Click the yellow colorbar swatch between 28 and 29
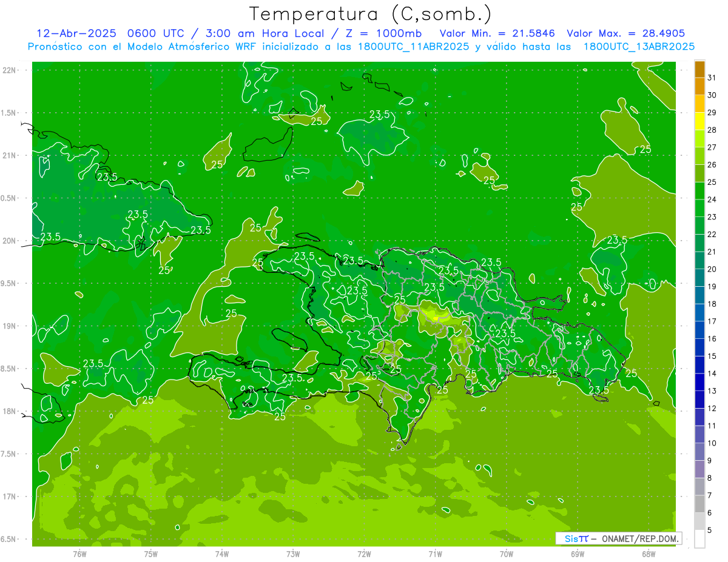Viewport: 728px width, 562px height. [699, 121]
